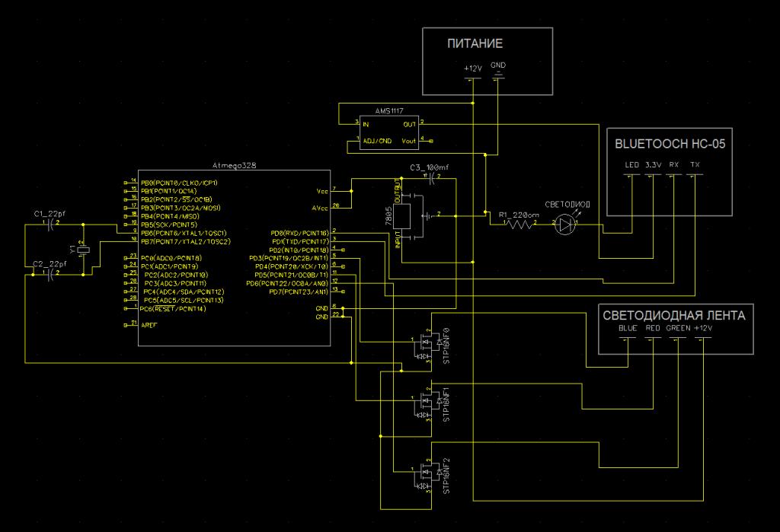Image resolution: width=780 pixels, height=532 pixels.
Task: Pick the C3_100mf capacitor symbol
Action: point(432,179)
